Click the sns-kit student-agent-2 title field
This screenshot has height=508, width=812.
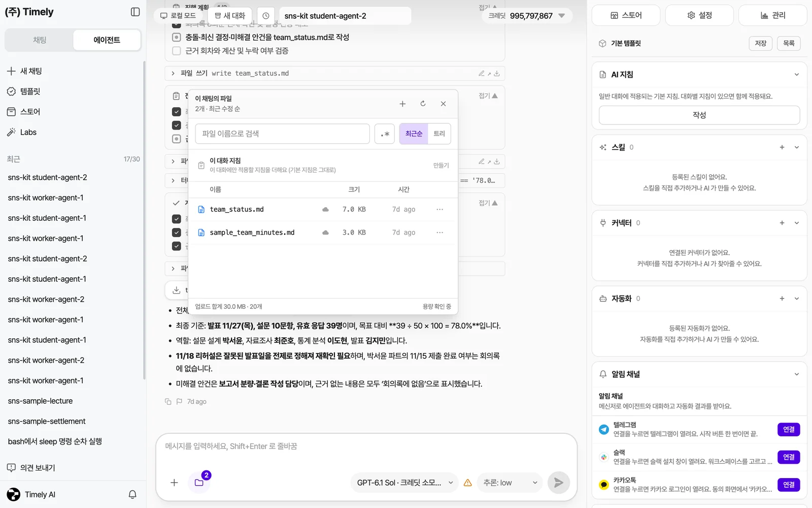(345, 16)
